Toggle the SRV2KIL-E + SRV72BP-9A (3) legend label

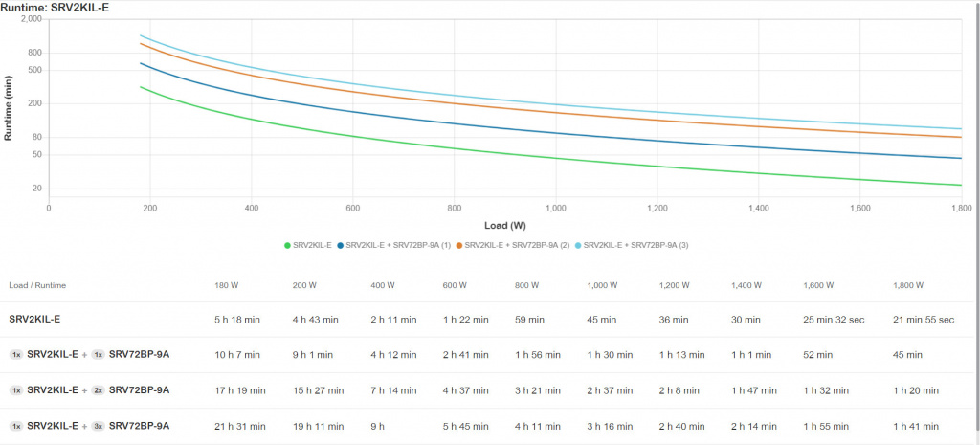point(636,246)
